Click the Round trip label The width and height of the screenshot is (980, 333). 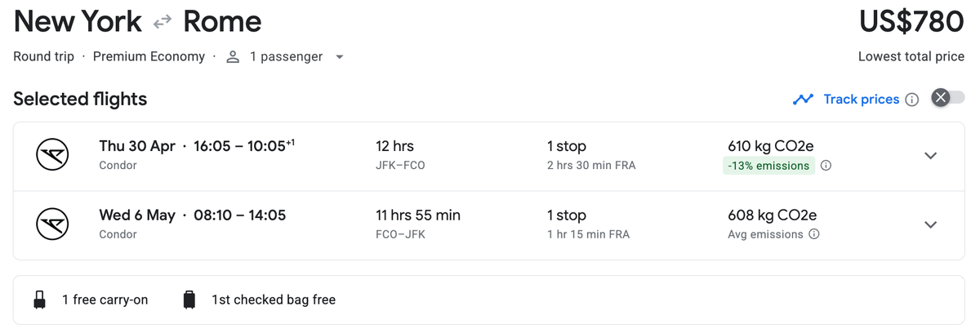pos(43,57)
